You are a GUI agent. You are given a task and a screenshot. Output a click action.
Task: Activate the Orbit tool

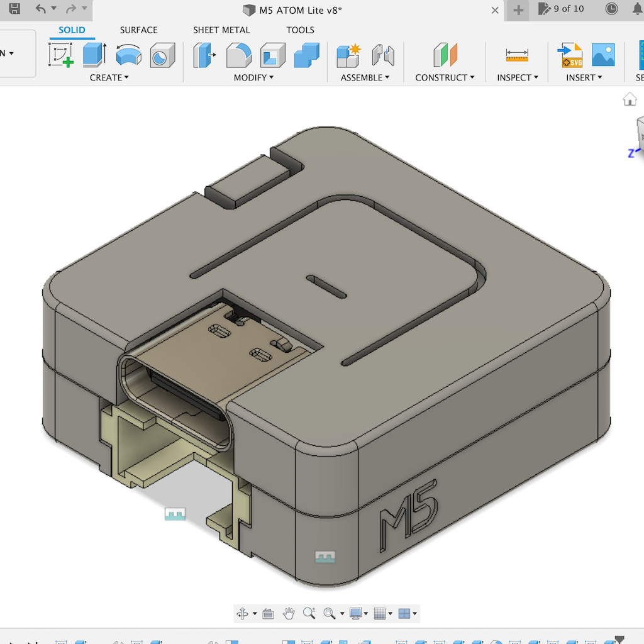pyautogui.click(x=243, y=613)
